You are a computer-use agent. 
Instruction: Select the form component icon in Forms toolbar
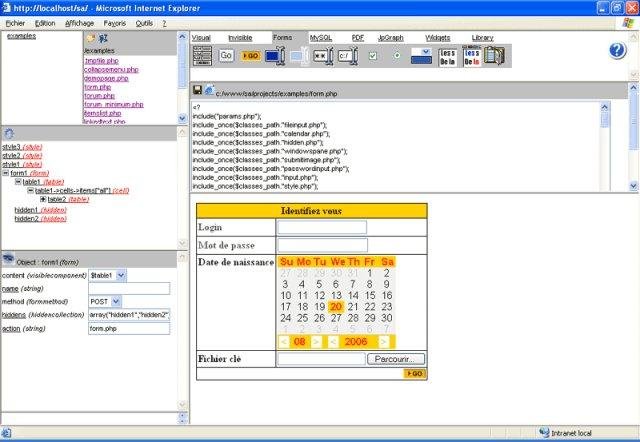click(202, 56)
